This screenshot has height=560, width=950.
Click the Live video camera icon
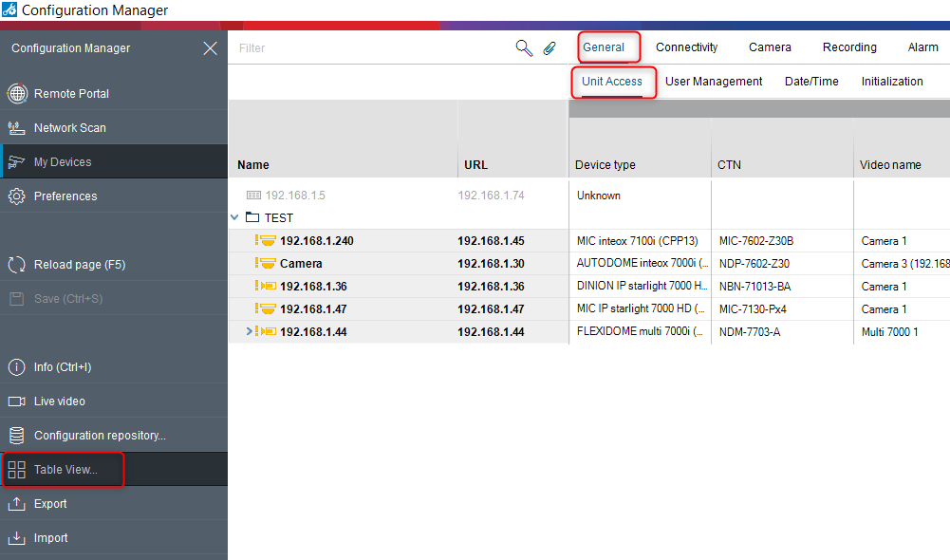tap(16, 401)
